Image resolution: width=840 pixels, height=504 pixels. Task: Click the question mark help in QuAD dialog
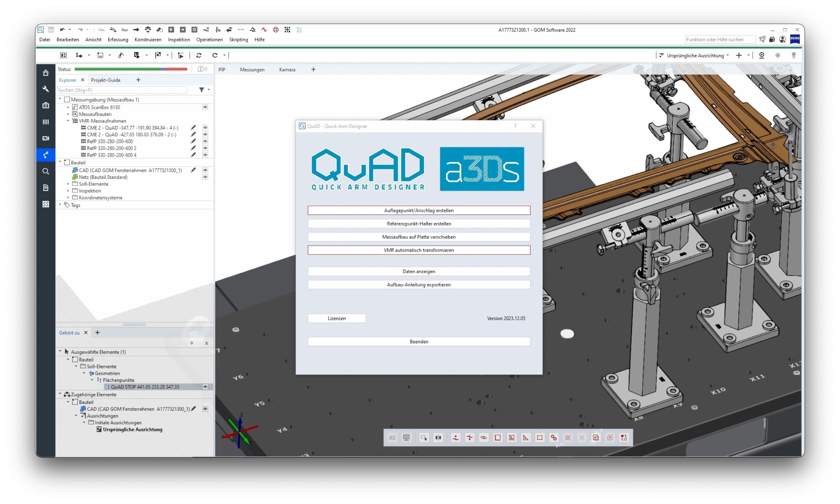coord(515,126)
